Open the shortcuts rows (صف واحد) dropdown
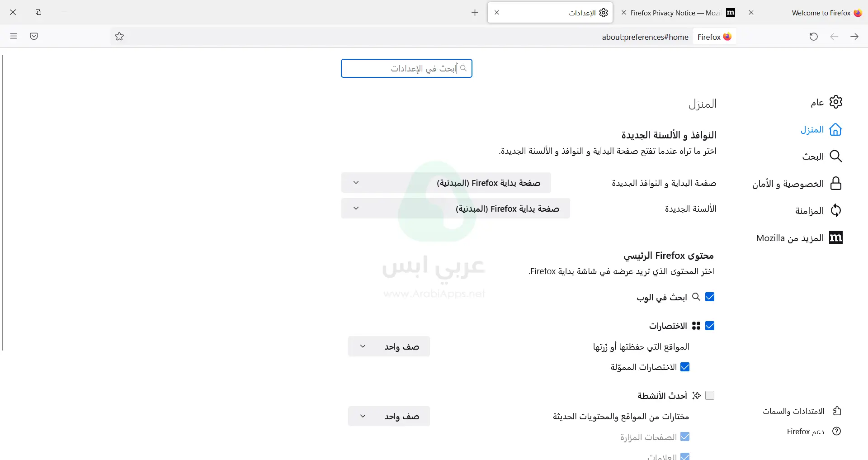The height and width of the screenshot is (460, 868). click(389, 346)
